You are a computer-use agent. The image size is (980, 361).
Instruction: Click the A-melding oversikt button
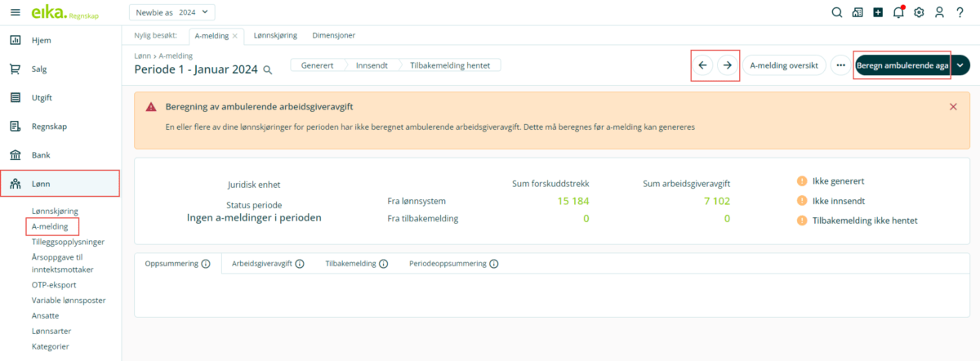783,65
